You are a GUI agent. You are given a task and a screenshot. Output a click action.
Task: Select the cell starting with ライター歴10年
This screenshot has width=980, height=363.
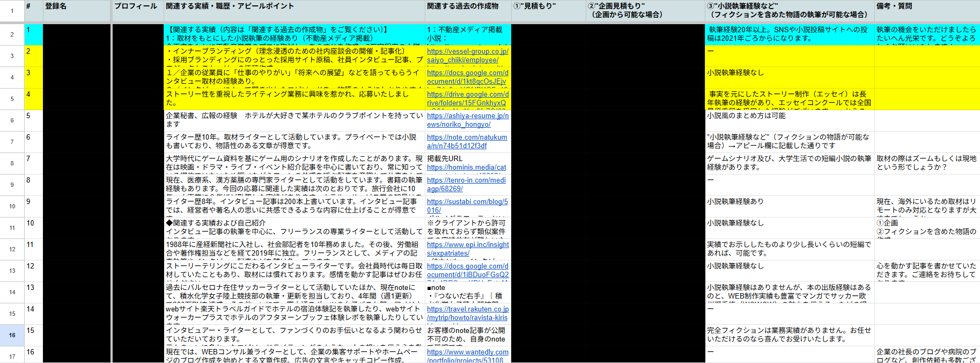(x=294, y=142)
